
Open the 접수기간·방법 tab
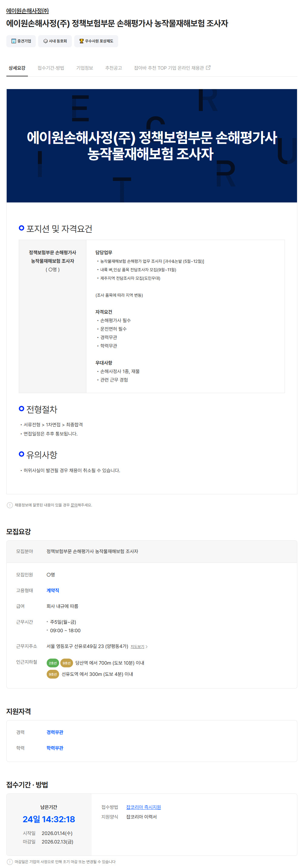(51, 68)
